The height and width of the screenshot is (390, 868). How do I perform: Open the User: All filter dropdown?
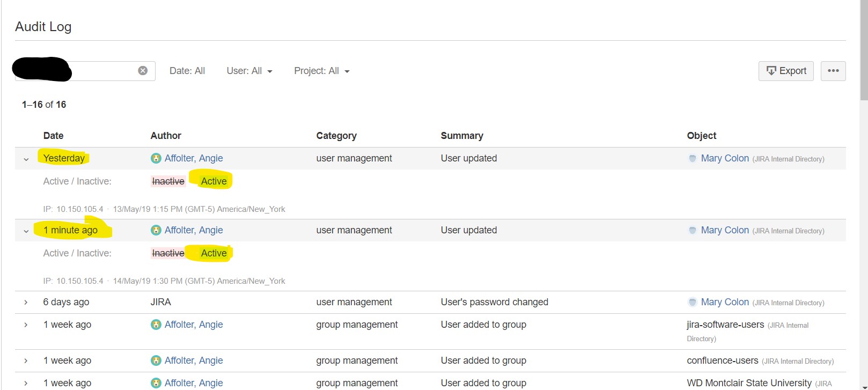coord(249,71)
